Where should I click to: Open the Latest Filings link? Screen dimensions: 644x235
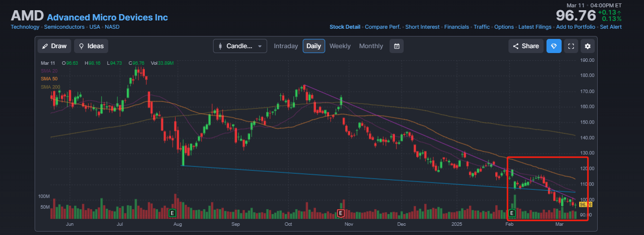click(x=535, y=27)
